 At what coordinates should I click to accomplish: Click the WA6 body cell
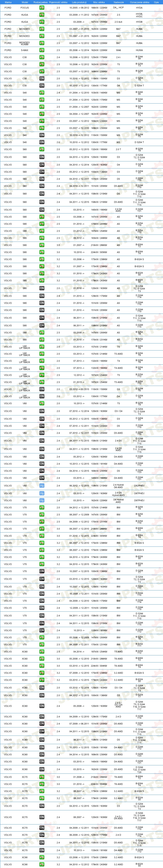118,50
